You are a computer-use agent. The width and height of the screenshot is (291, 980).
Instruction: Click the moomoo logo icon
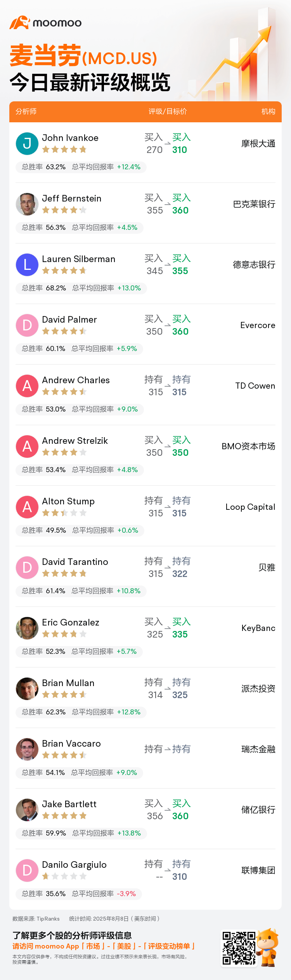coord(19,23)
